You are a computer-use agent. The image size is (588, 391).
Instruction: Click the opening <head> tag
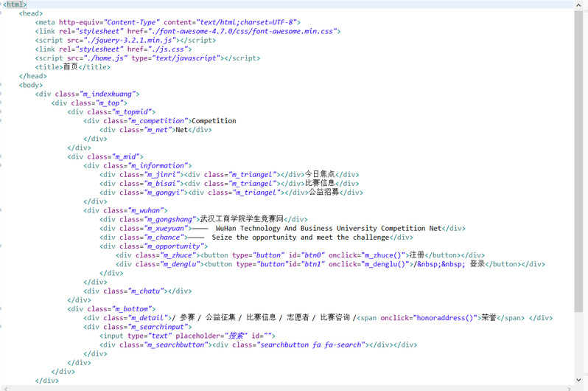[31, 13]
